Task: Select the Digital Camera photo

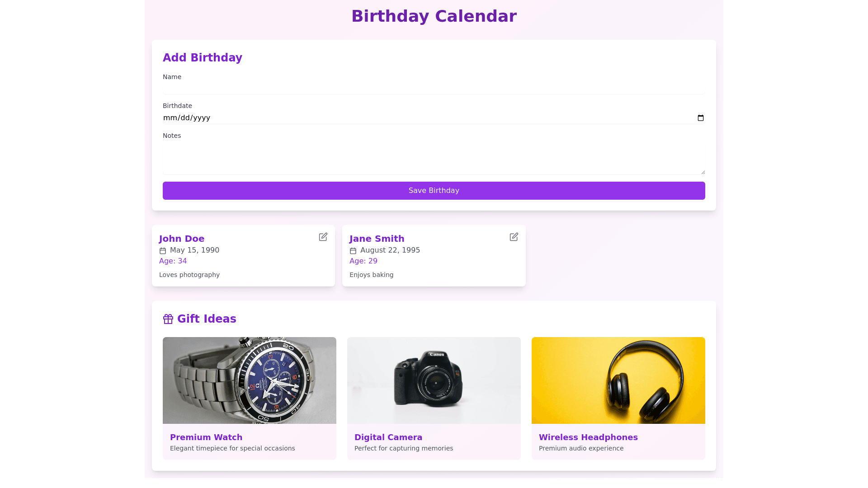Action: [434, 380]
